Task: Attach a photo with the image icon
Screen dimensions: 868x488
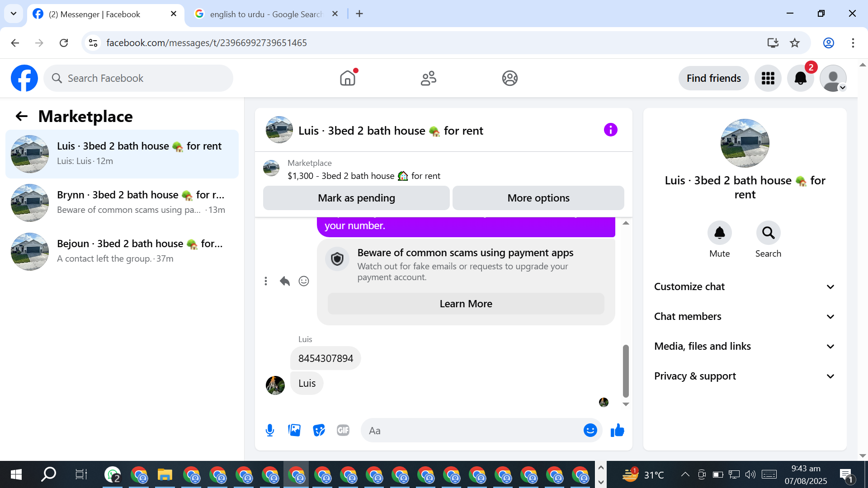Action: click(x=294, y=430)
